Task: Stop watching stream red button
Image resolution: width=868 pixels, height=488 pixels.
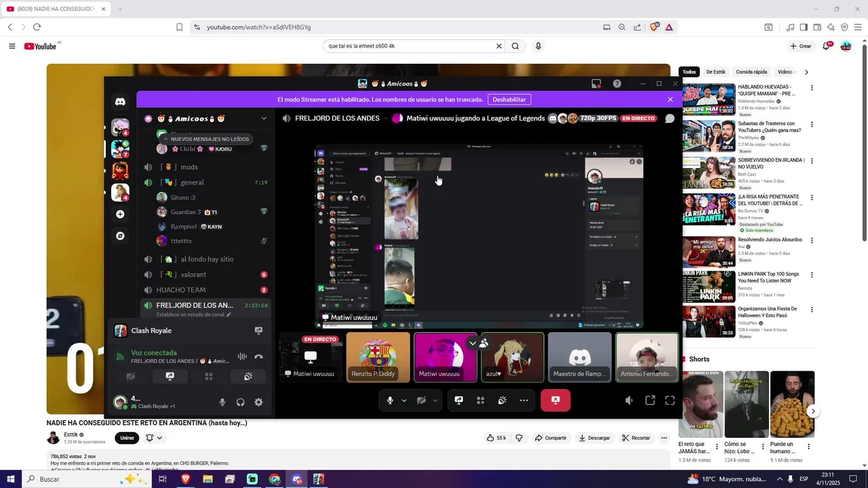Action: 555,401
